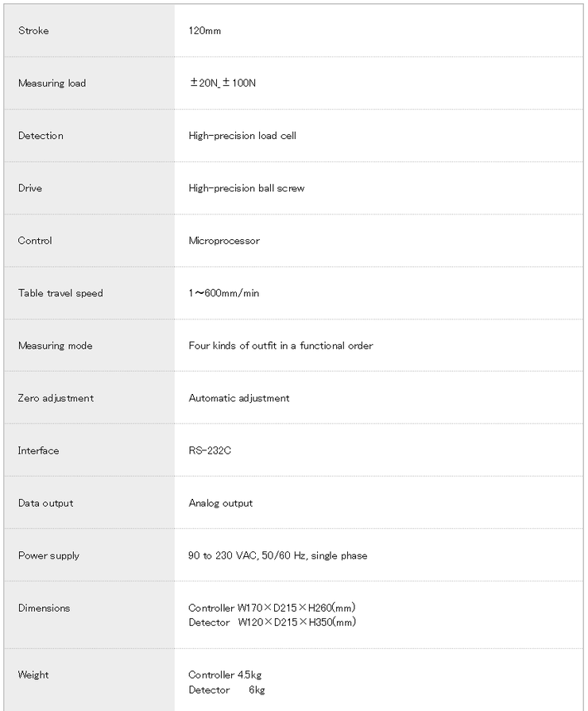Click the Stroke row label
588x711 pixels.
[x=33, y=31]
